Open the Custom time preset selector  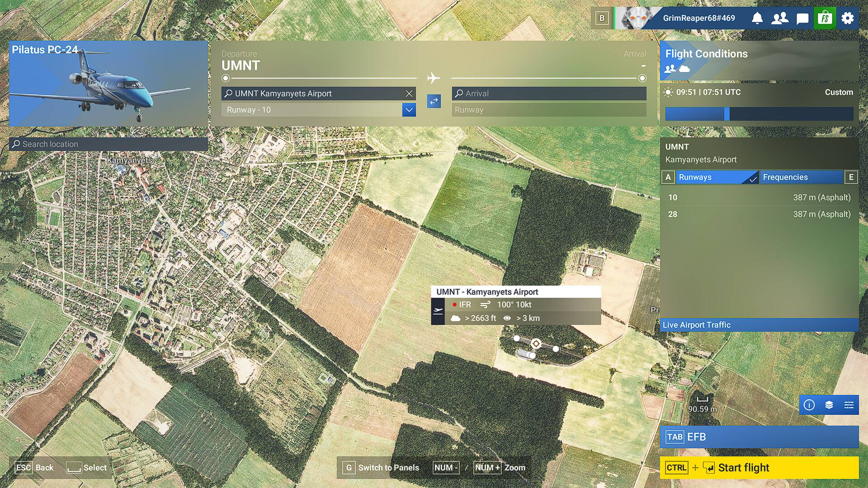point(839,92)
